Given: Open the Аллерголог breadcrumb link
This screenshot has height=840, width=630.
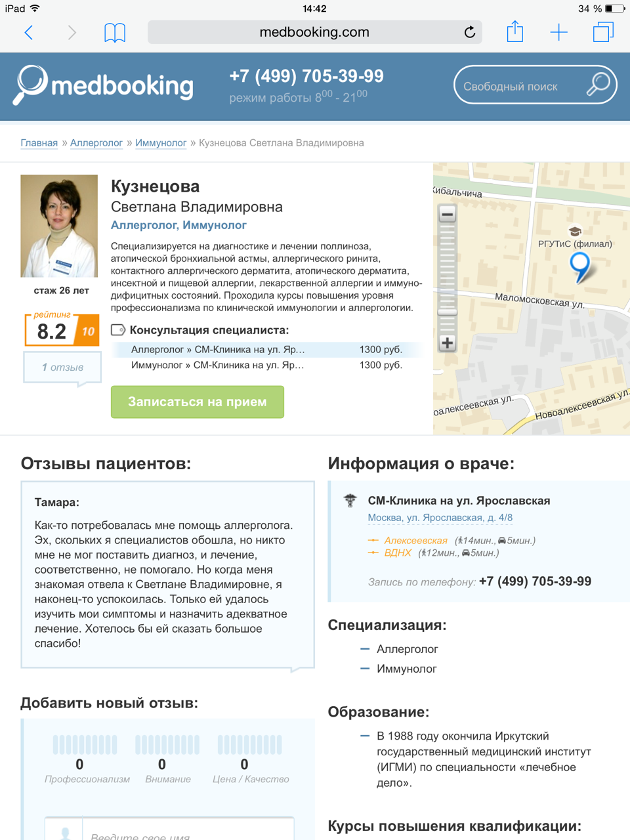Looking at the screenshot, I should pos(96,143).
